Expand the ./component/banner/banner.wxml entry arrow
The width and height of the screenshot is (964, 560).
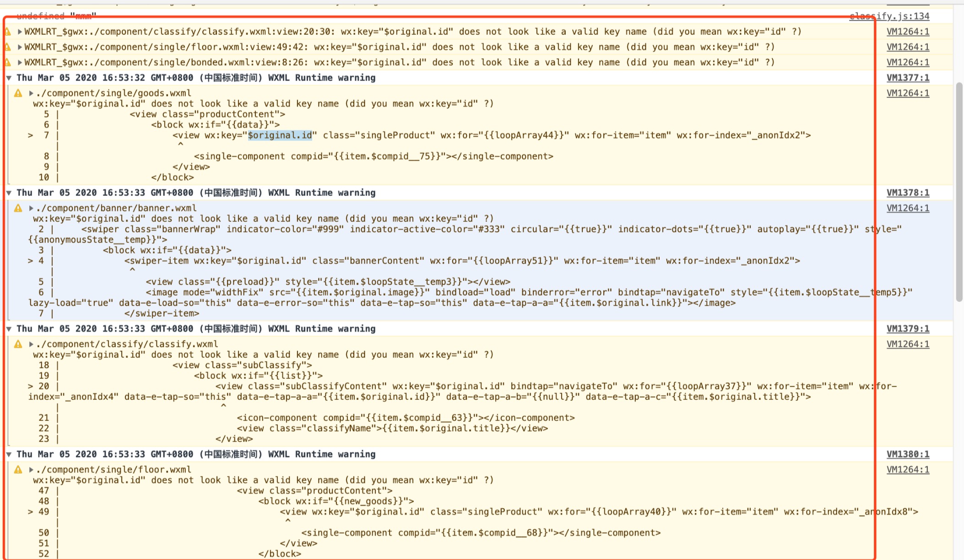(x=31, y=208)
